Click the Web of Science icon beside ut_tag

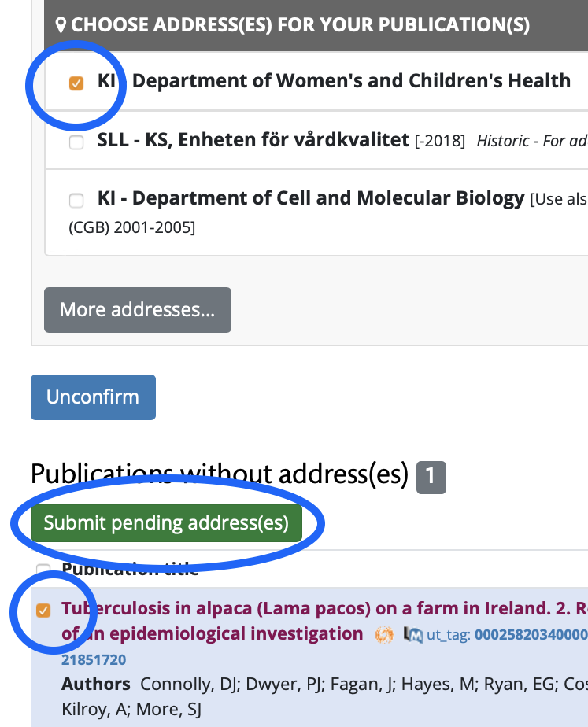(x=412, y=635)
